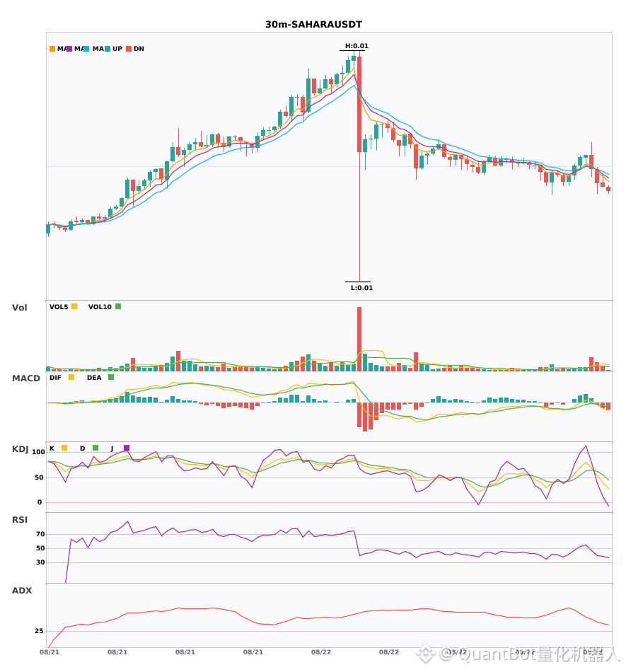Screen dimensions: 626x672
Task: Click the DIF legend text
Action: pyautogui.click(x=55, y=378)
